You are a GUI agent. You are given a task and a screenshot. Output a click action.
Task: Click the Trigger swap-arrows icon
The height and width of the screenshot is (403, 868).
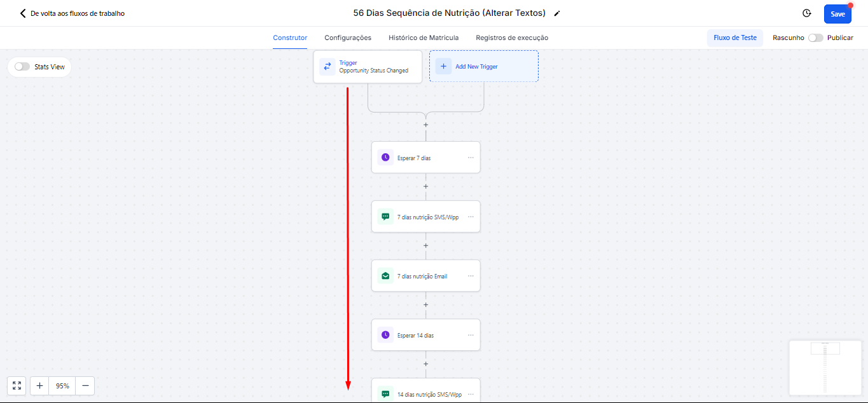(x=327, y=67)
